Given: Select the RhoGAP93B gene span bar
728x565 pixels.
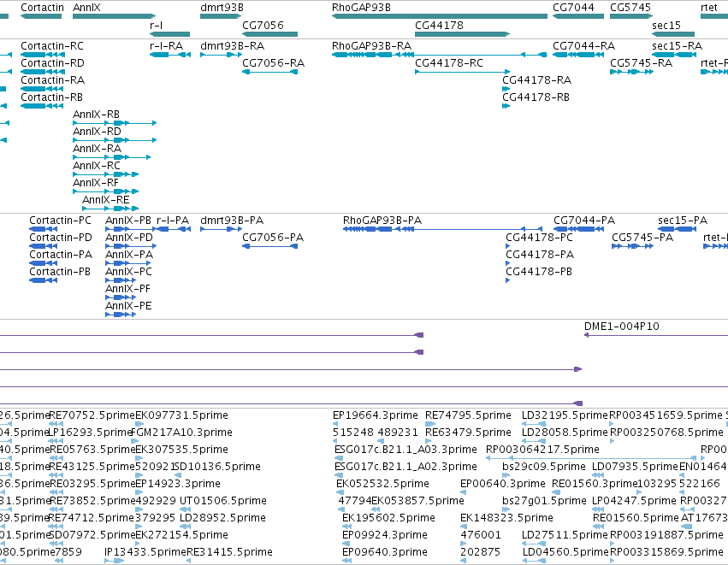Looking at the screenshot, I should pos(440,16).
